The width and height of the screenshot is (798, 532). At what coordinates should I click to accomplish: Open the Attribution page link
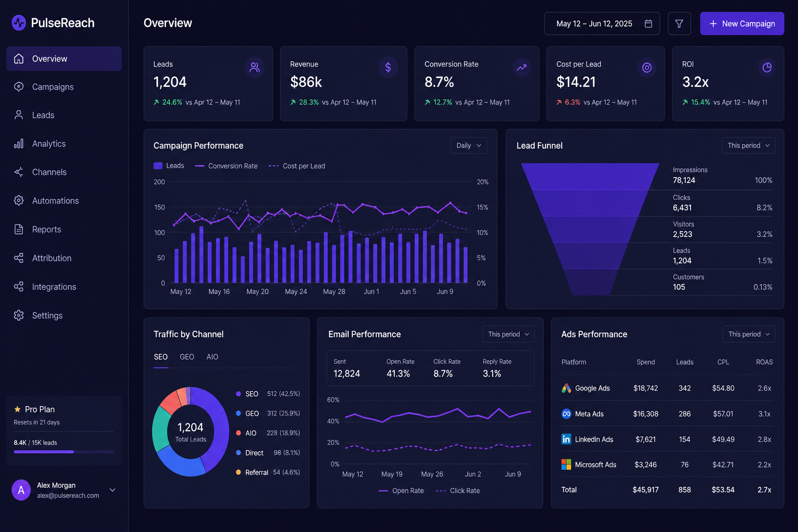point(64,258)
